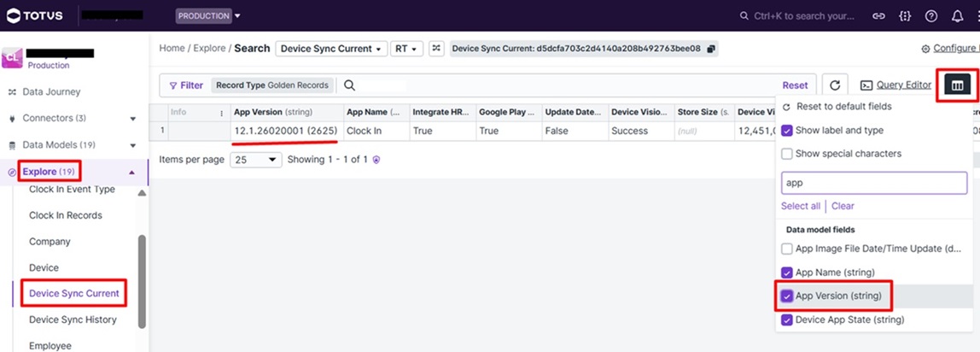The width and height of the screenshot is (980, 352).
Task: Uncheck App Name (string) field
Action: 787,273
